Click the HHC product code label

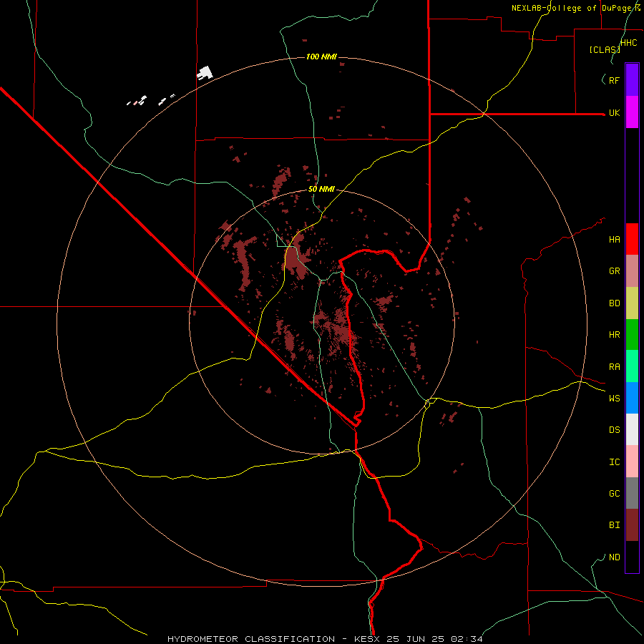[628, 43]
